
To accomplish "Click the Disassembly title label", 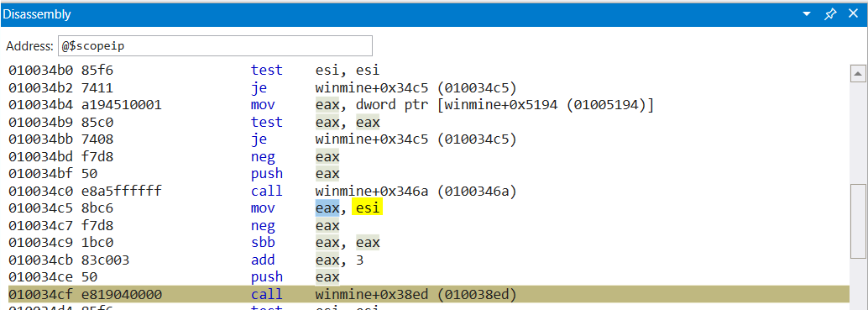I will click(x=37, y=14).
